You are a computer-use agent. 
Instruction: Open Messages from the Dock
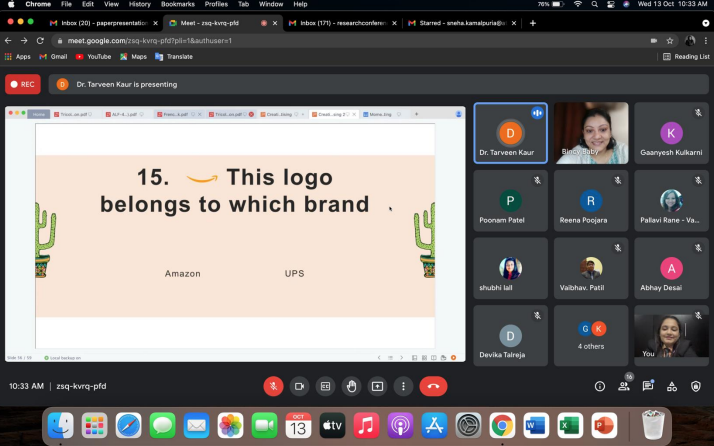click(163, 425)
